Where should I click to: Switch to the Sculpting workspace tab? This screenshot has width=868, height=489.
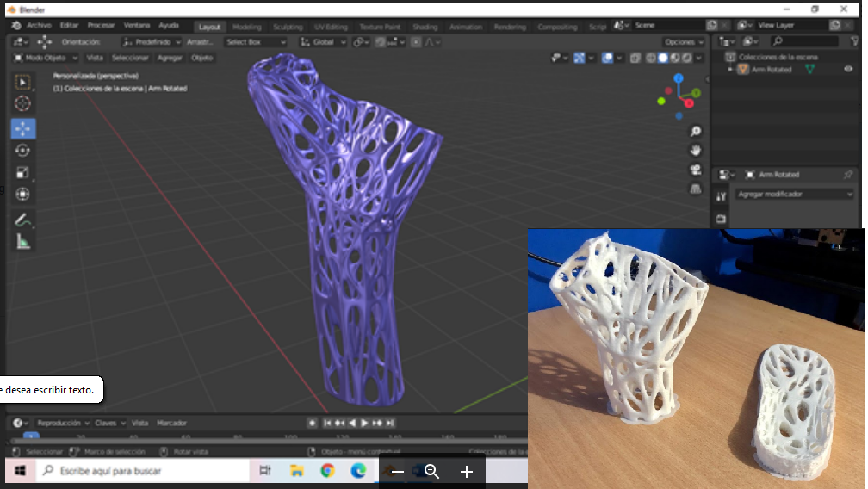pos(288,27)
